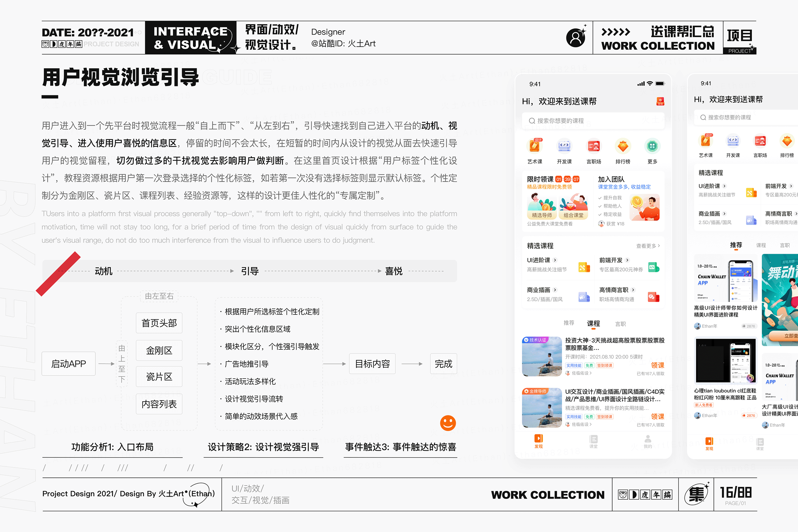Image resolution: width=798 pixels, height=532 pixels.
Task: Switch to 推荐 tab in left phone
Action: 569,323
